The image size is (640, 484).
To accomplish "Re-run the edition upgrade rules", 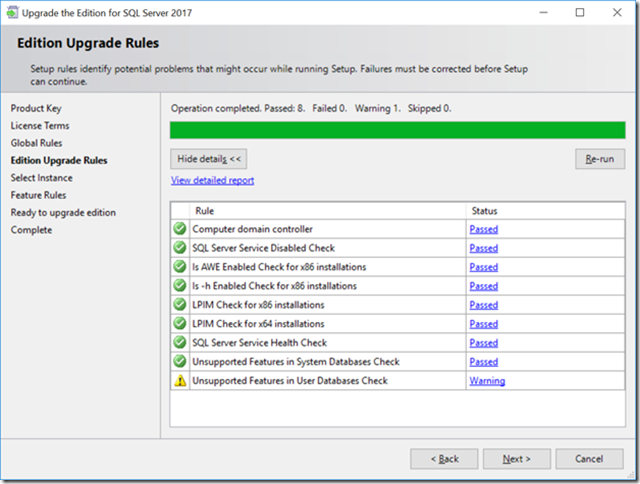I will [600, 159].
